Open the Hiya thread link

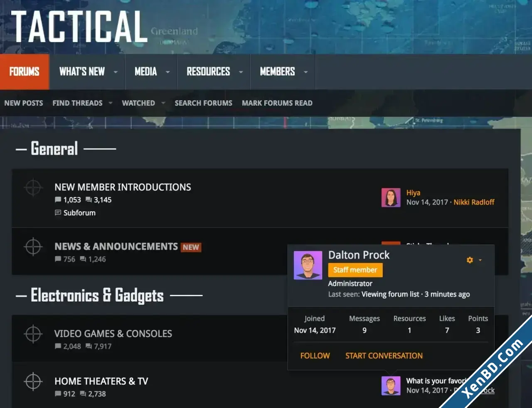click(413, 193)
